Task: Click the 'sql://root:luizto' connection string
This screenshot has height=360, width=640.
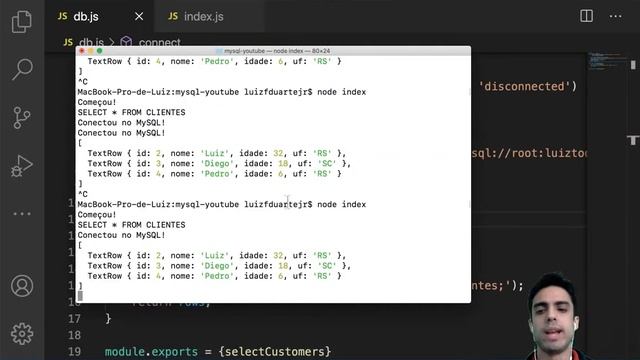Action: click(x=529, y=153)
